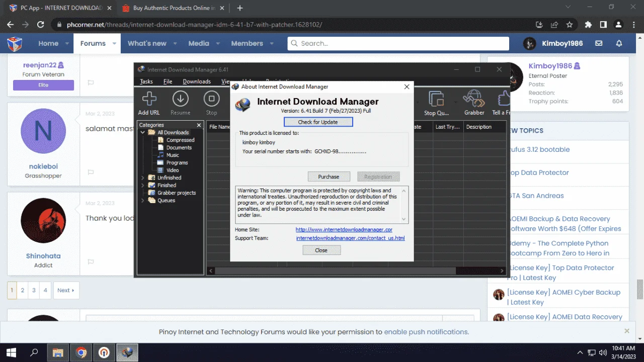644x362 pixels.
Task: Open the Grabber tool in IDM toolbar
Action: [473, 99]
